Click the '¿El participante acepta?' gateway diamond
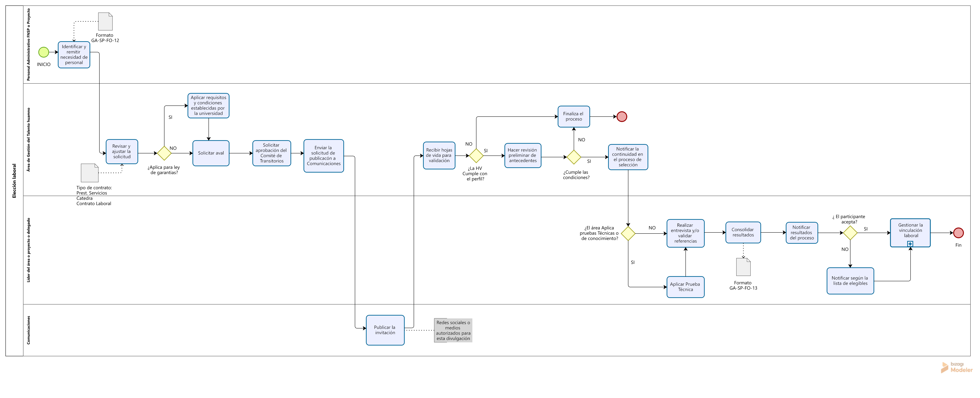The image size is (980, 398). tap(850, 233)
